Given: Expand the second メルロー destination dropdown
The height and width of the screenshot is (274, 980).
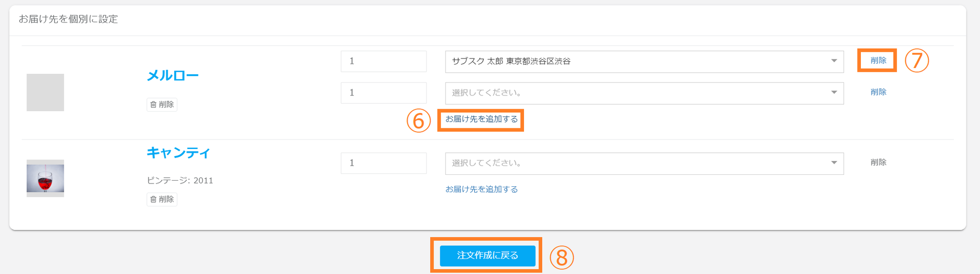Looking at the screenshot, I should pos(834,92).
